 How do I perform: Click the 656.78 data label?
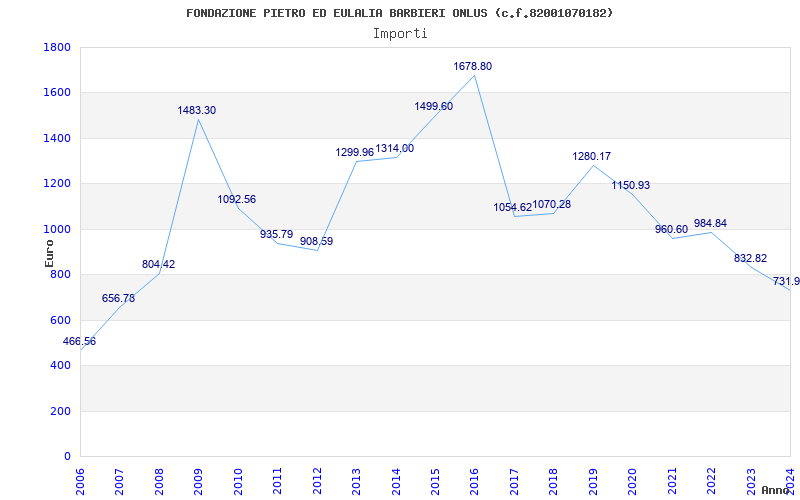coord(118,298)
